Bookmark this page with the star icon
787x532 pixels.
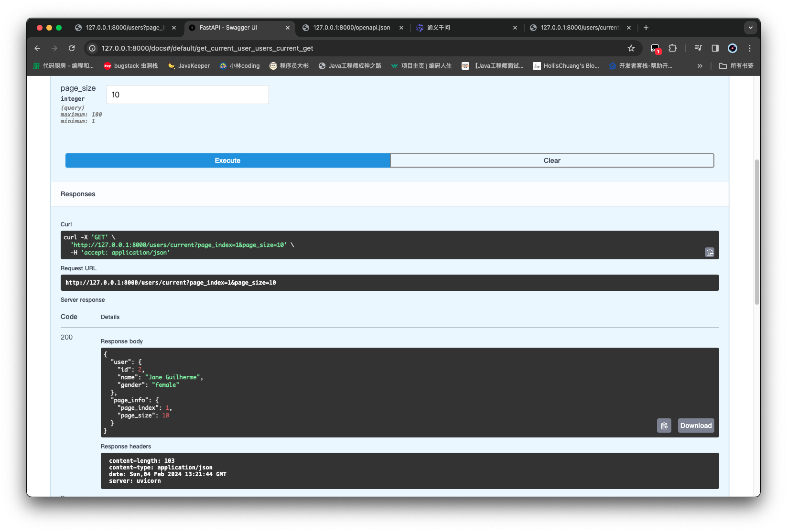point(631,48)
